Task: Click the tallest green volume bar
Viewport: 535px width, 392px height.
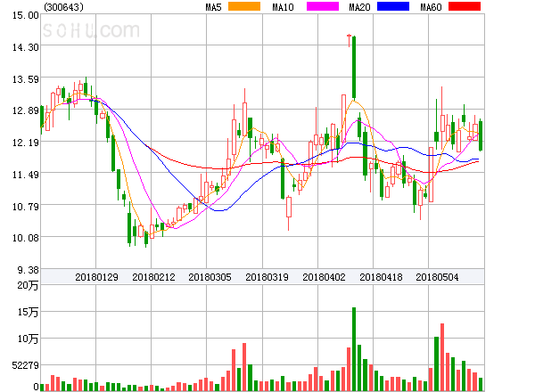Action: [354, 349]
